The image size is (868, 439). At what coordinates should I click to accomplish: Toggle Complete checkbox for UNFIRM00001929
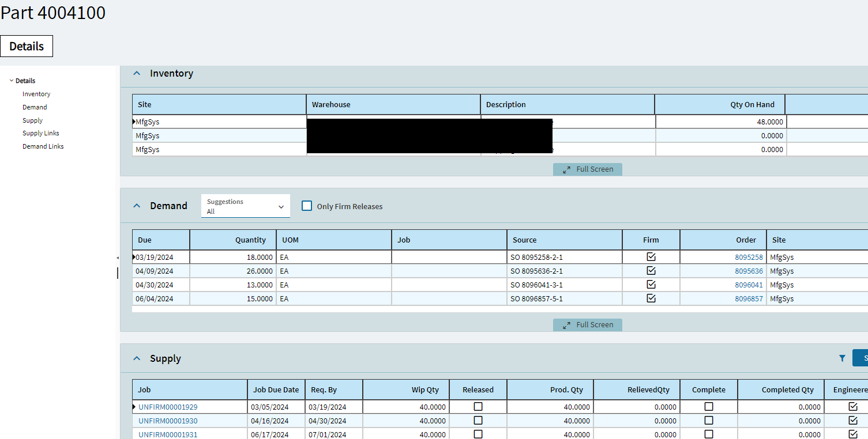(x=709, y=407)
